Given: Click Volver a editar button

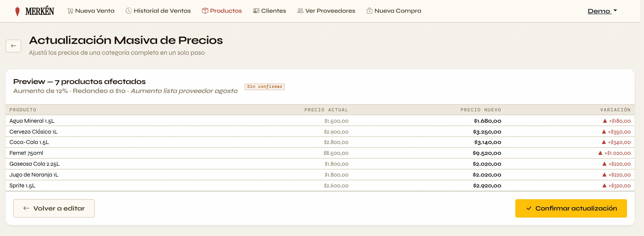Looking at the screenshot, I should 54,208.
